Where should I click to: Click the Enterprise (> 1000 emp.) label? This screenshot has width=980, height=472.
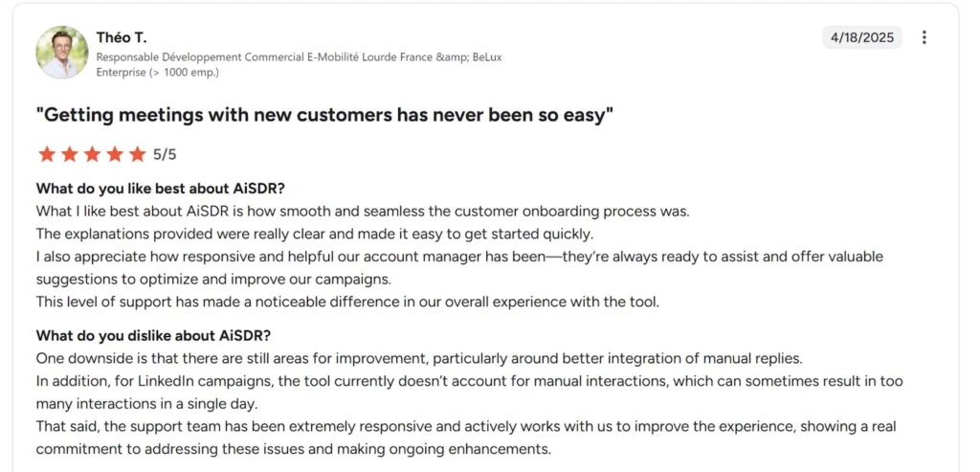pyautogui.click(x=158, y=72)
